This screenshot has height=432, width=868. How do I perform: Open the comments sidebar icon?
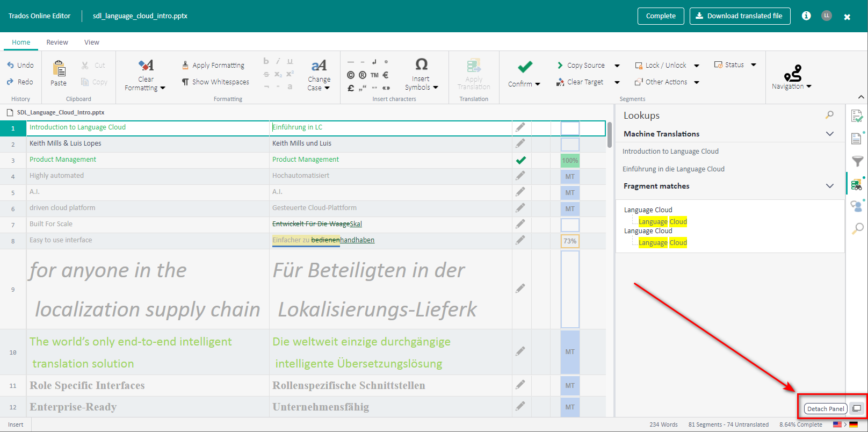[x=857, y=206]
